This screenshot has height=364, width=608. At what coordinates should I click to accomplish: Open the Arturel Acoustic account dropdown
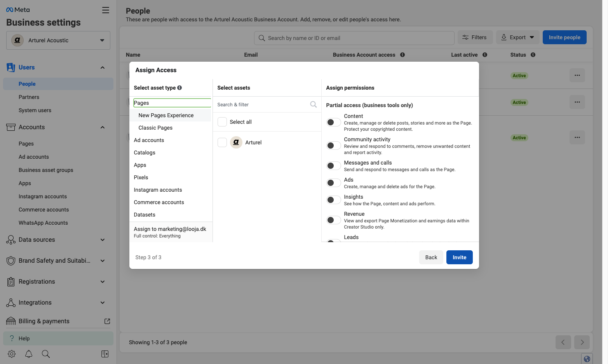pos(58,40)
